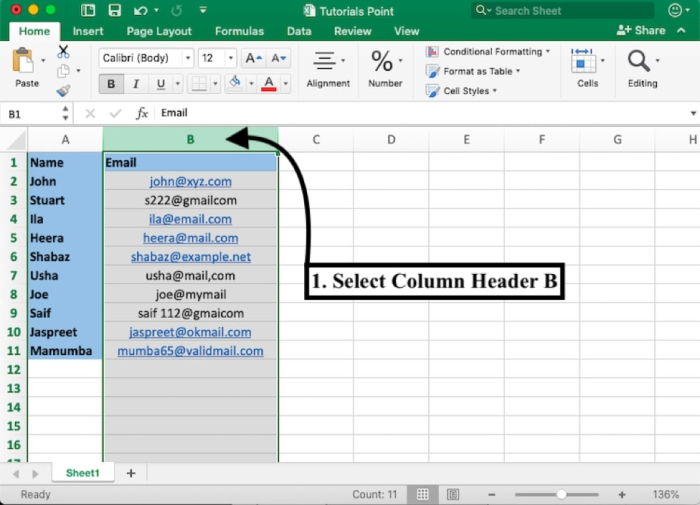Increase font size with the larger A icon

pos(254,58)
